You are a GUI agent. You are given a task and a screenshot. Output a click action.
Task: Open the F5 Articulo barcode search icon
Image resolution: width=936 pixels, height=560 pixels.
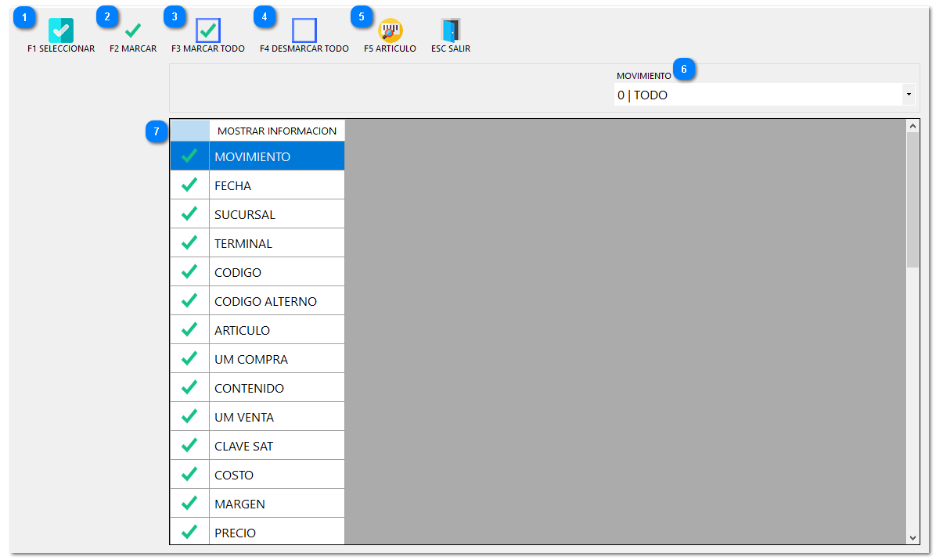[390, 31]
